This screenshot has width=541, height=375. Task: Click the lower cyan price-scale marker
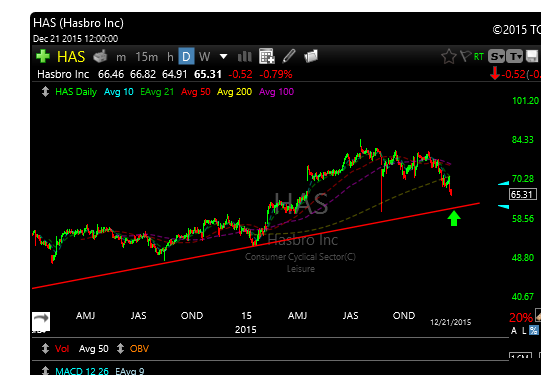tap(503, 207)
